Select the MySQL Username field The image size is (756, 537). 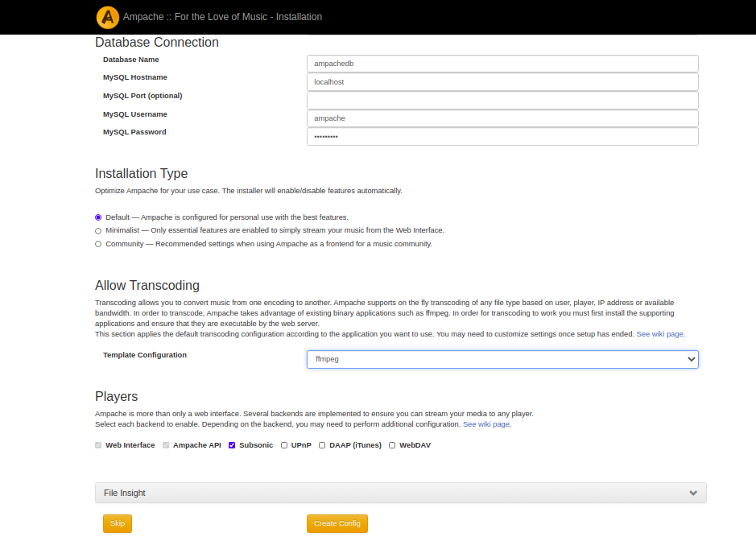pyautogui.click(x=502, y=118)
